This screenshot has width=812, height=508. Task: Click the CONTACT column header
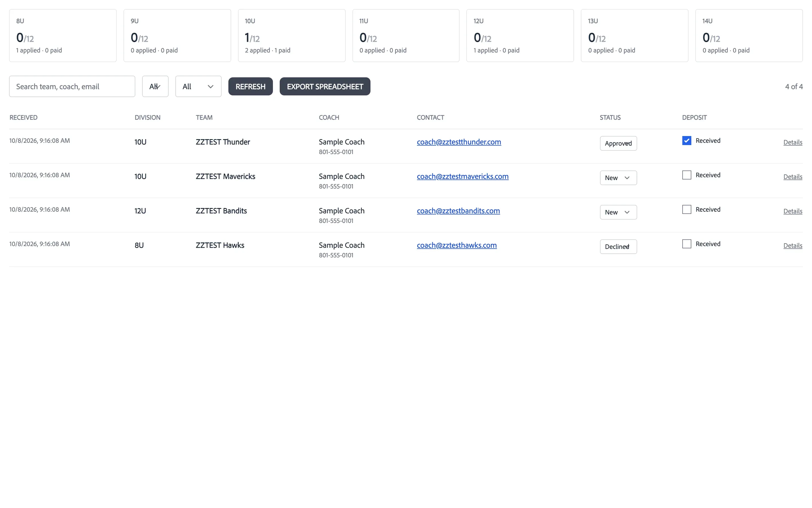point(430,118)
